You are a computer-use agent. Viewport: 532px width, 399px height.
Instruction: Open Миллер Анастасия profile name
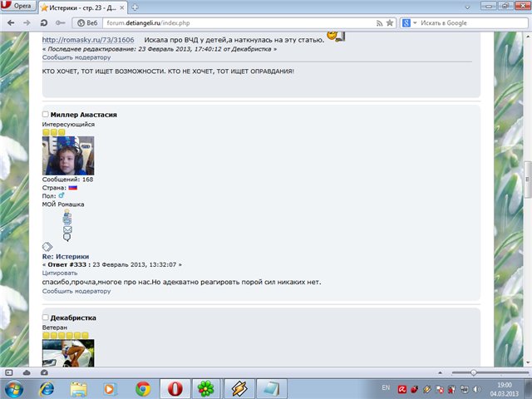[83, 115]
